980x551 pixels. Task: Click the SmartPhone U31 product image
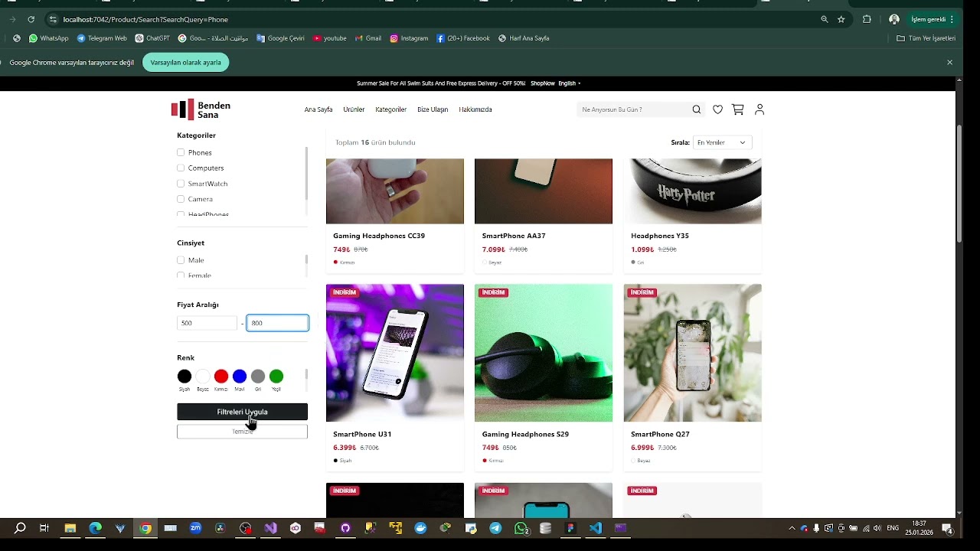pos(395,353)
